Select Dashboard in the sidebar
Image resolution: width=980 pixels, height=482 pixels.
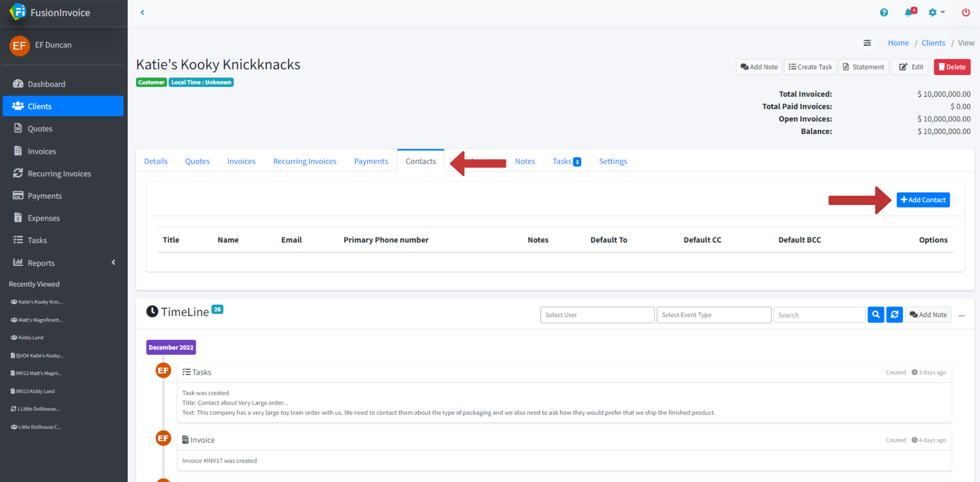(46, 84)
